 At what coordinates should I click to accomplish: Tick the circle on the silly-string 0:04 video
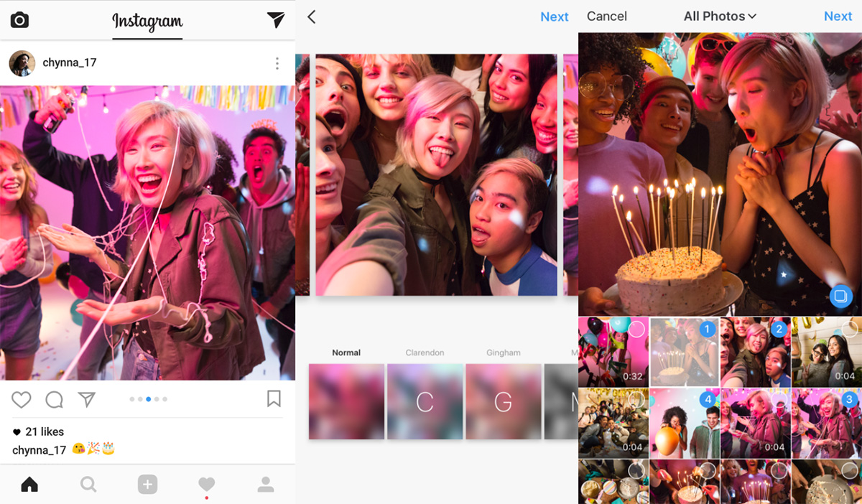[779, 399]
